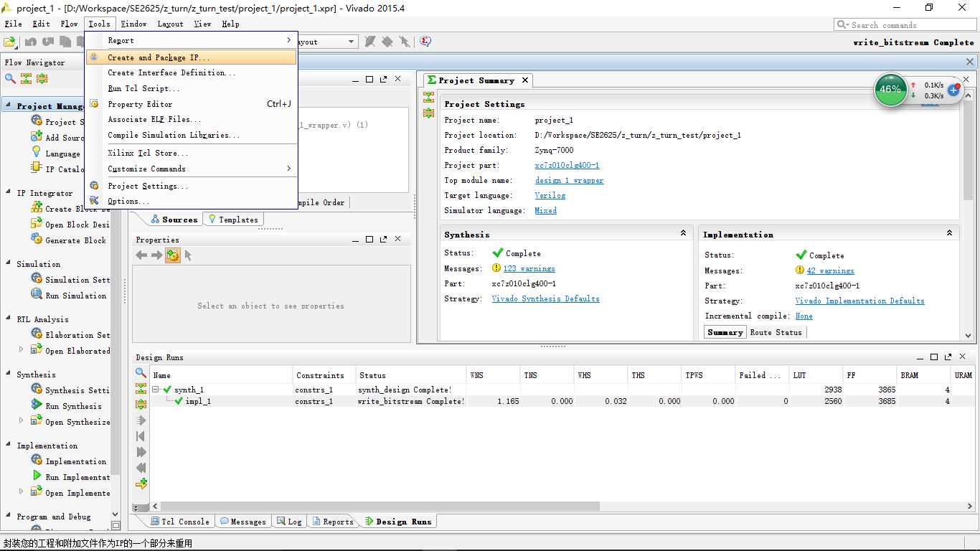The height and width of the screenshot is (551, 980).
Task: Open the xc7z010clg400-1 project part link
Action: [x=567, y=165]
